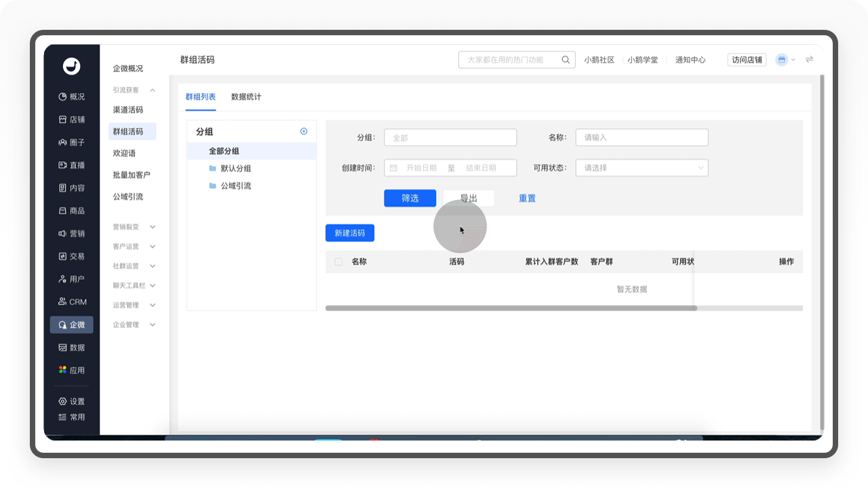Open 数据 in the dark sidebar
The image size is (868, 488).
point(71,347)
